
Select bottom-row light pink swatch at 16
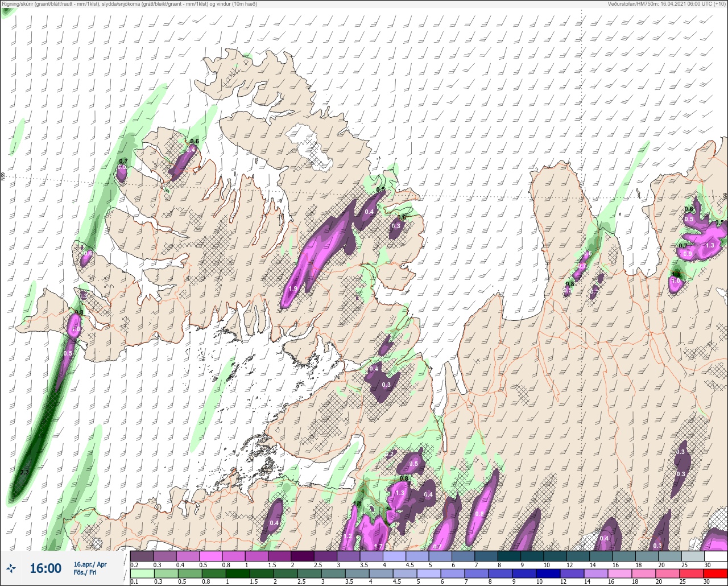click(621, 573)
